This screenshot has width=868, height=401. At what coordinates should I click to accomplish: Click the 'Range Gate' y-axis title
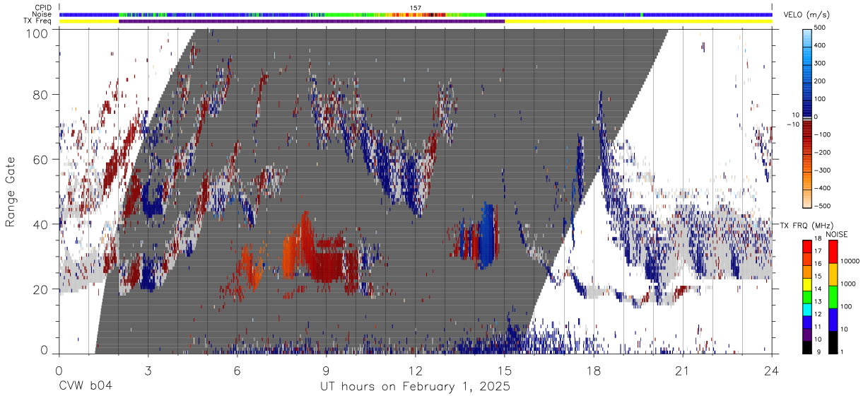(x=11, y=193)
